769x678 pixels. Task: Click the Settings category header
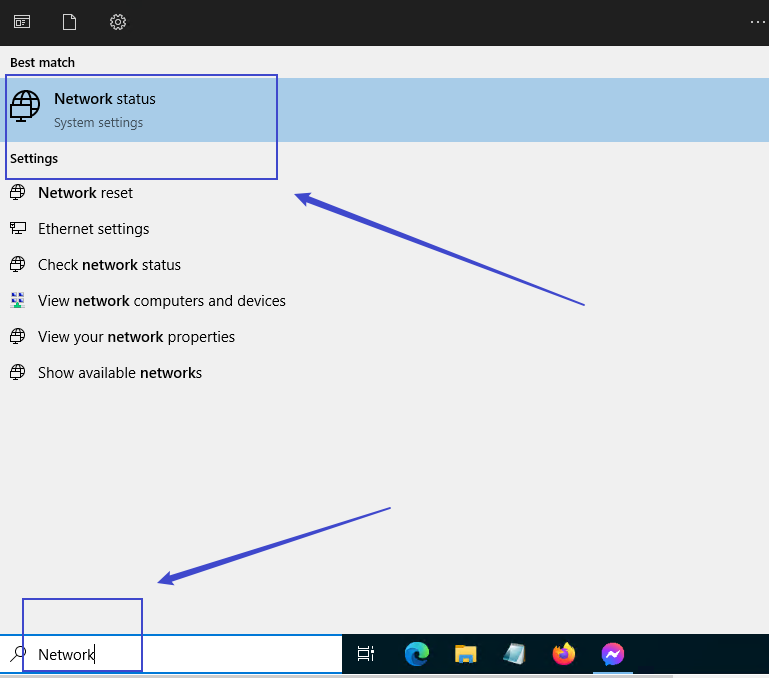point(34,158)
